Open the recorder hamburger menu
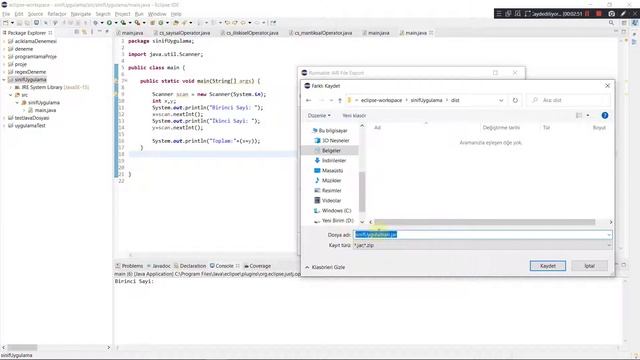Screen dimensions: 640x360 click(499, 13)
